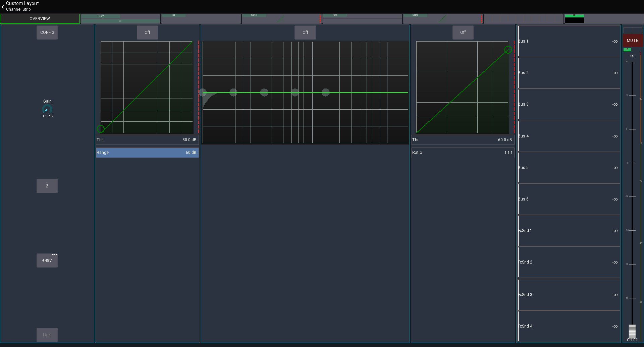Screen dimensions: 644x347
Task: Open the FEQ section from the top strip
Action: 362,19
